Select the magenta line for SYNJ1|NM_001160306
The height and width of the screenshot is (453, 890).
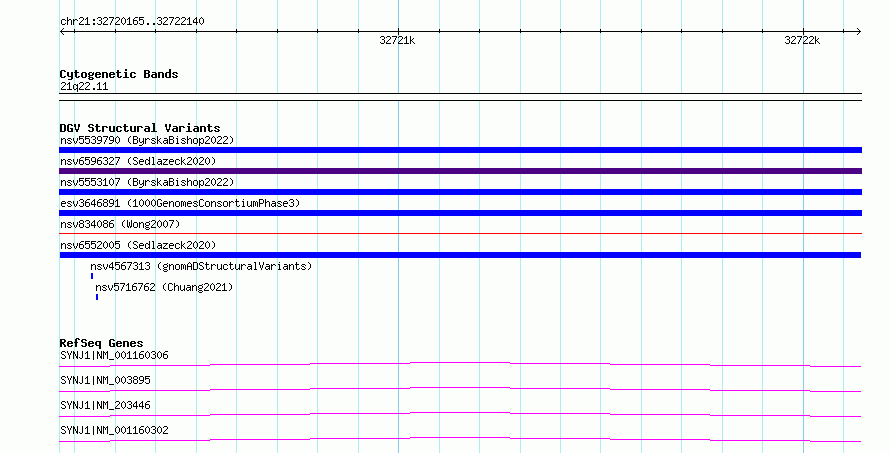[460, 364]
